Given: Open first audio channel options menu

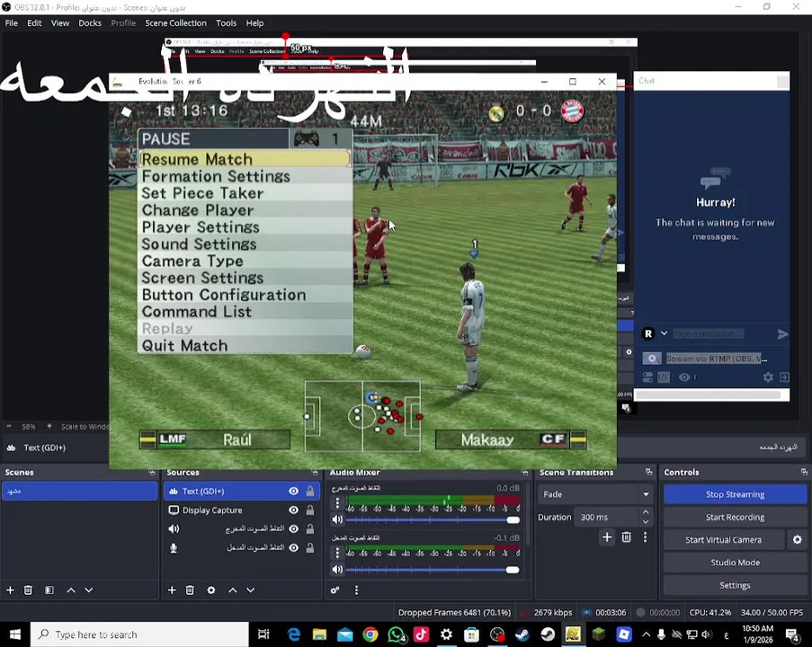Looking at the screenshot, I should coord(337,502).
